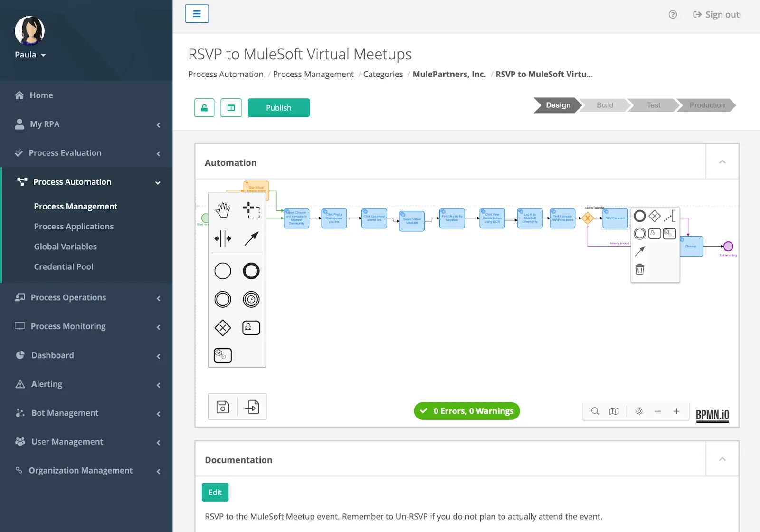This screenshot has width=760, height=532.
Task: Open Process Applications in the sidebar
Action: 74,227
